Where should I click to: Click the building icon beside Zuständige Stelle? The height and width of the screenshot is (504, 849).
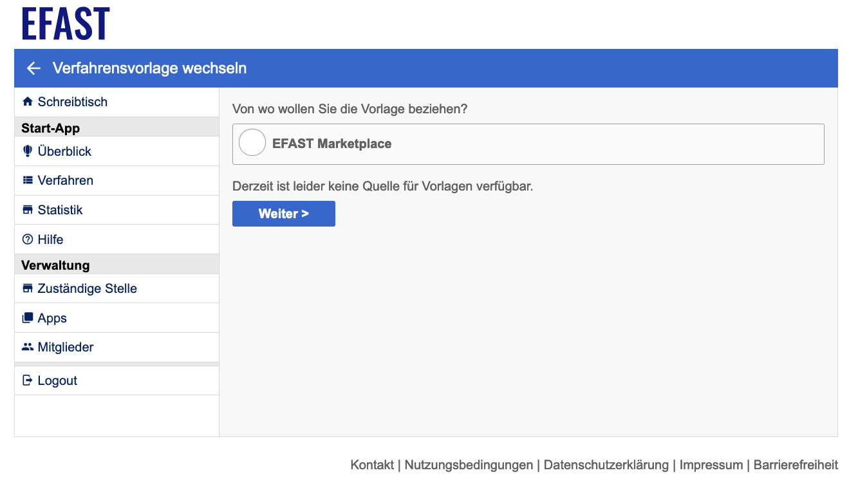click(x=28, y=288)
